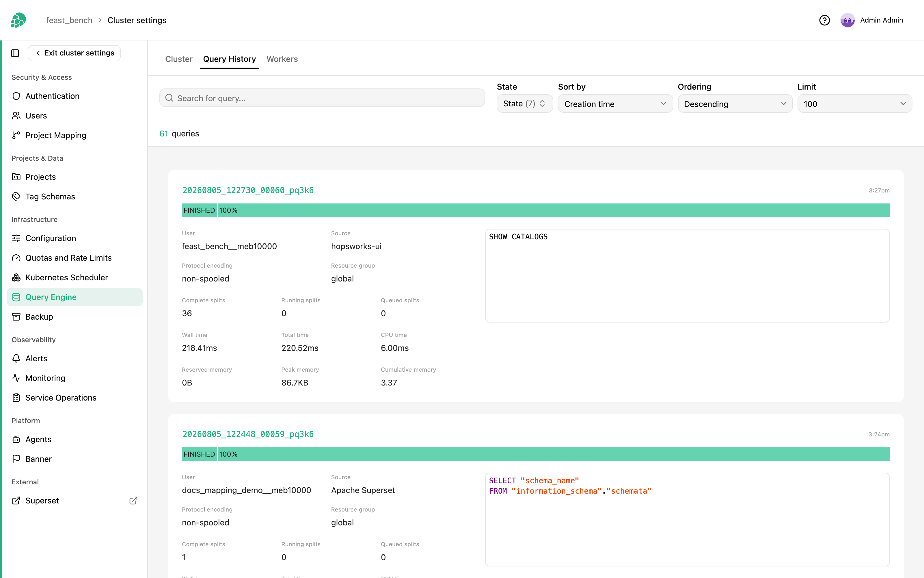Switch to the Cluster tab
Screen dimensions: 924x578
[x=179, y=59]
